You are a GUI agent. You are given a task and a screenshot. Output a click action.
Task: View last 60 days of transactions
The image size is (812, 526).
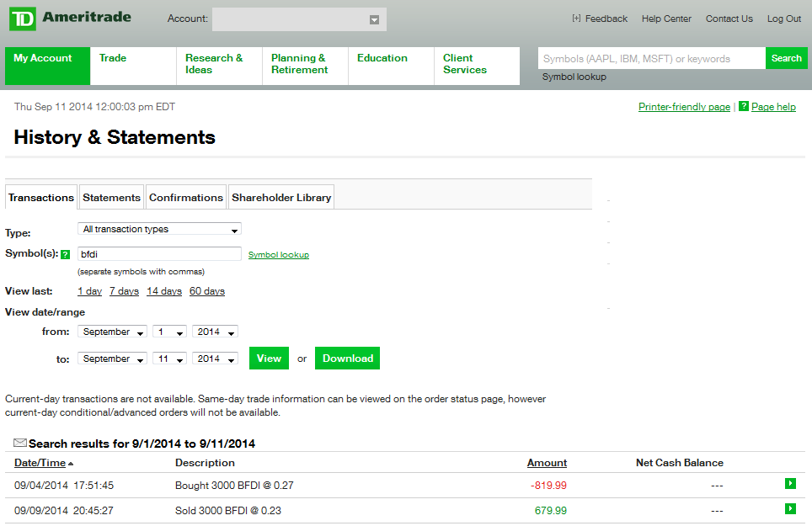[207, 291]
